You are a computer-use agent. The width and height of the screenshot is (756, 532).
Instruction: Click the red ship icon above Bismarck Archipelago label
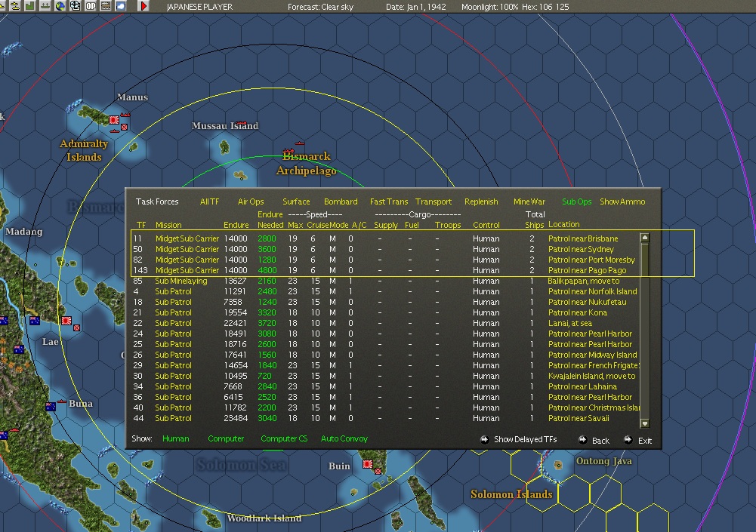[299, 143]
